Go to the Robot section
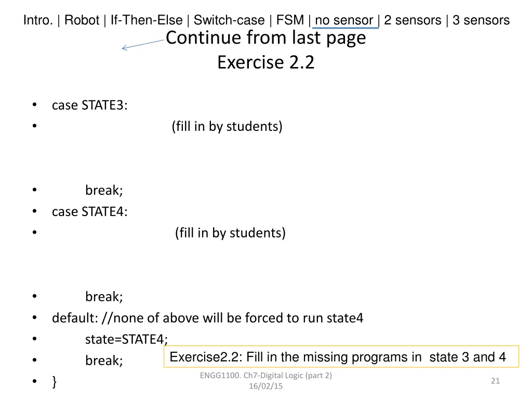532x399 pixels. tap(82, 20)
